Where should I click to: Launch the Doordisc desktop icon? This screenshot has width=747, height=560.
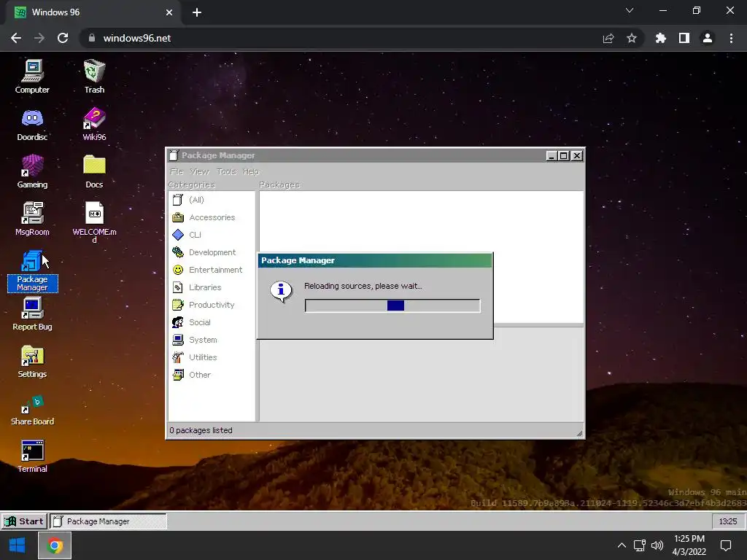pyautogui.click(x=32, y=124)
